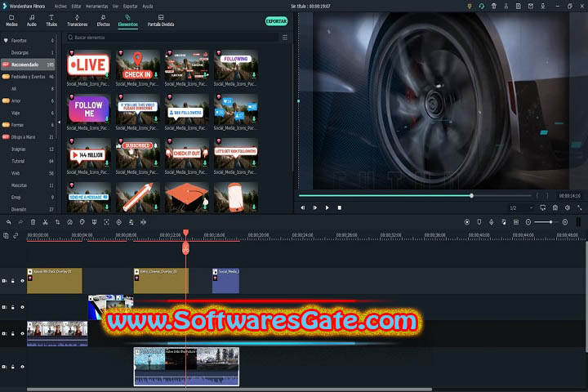Open the Ayuda menu

click(147, 6)
